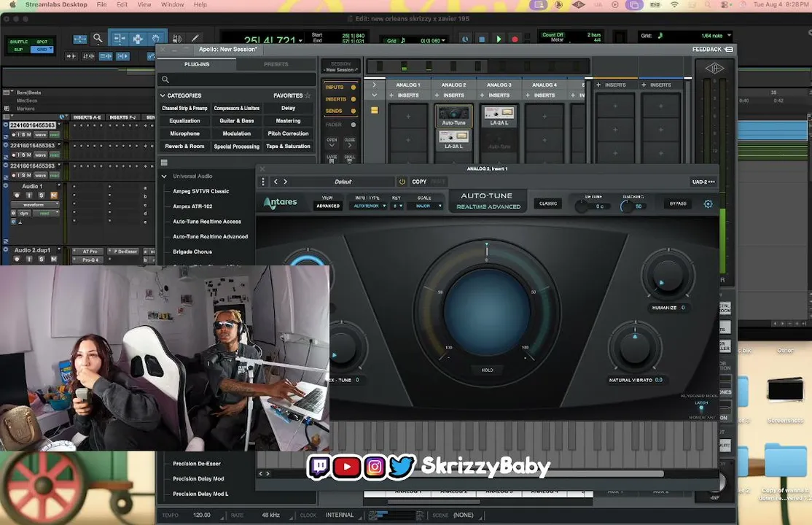Toggle the Auto-Tune plugin power icon
This screenshot has width=812, height=525.
(402, 182)
